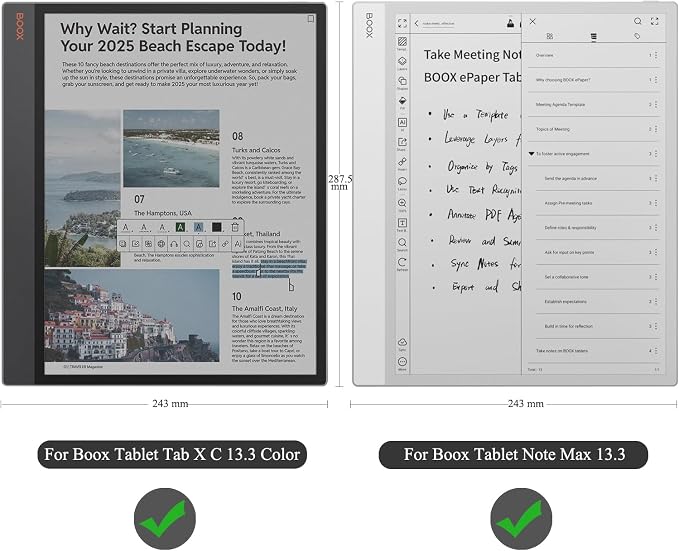The width and height of the screenshot is (679, 551).
Task: Tap the small square icon at page top-right
Action: coord(310,19)
